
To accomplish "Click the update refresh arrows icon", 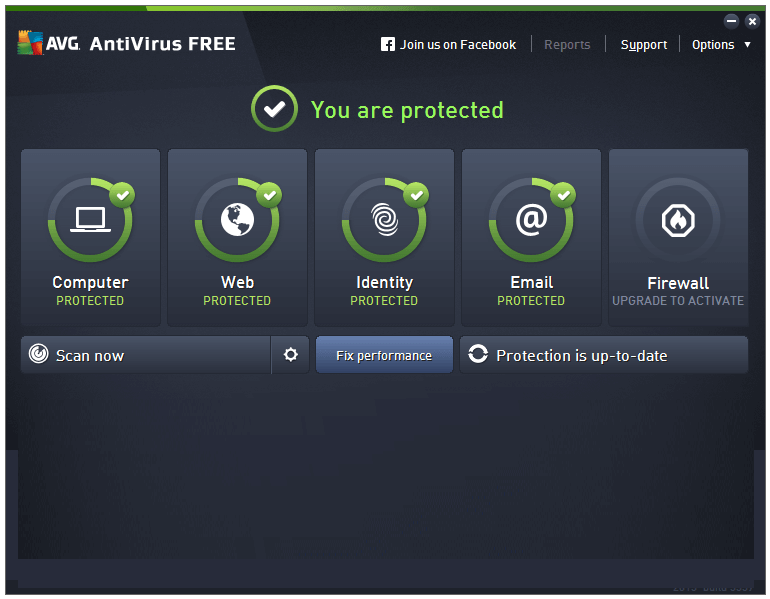I will pyautogui.click(x=479, y=355).
